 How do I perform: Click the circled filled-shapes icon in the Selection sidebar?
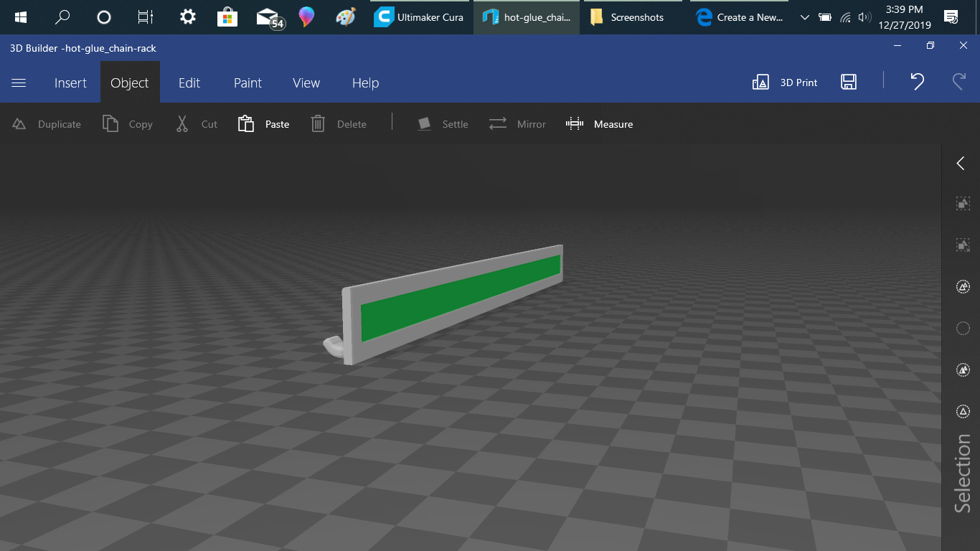(x=963, y=370)
